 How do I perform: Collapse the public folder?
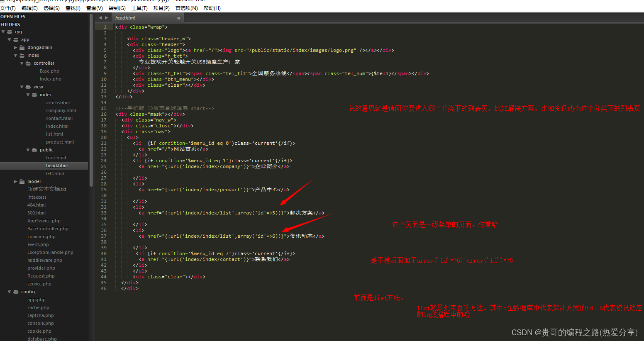click(28, 150)
